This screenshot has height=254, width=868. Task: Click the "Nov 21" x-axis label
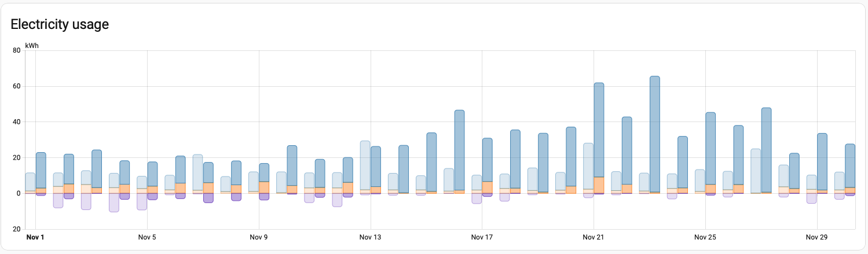tap(594, 237)
